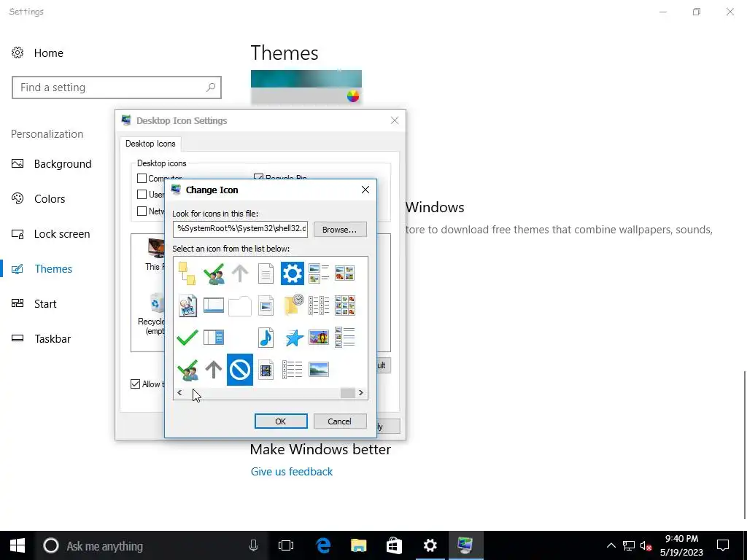
Task: Open Task View on the taskbar
Action: 286,545
